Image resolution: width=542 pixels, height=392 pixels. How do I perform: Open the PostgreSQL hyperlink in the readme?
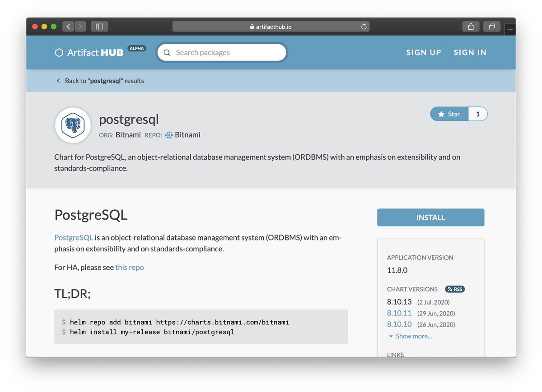(74, 238)
